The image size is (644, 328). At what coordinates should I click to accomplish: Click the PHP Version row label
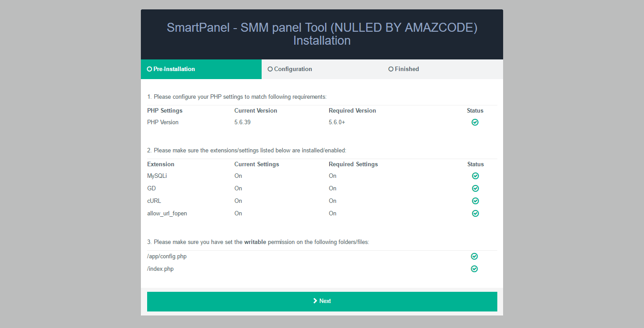point(163,122)
